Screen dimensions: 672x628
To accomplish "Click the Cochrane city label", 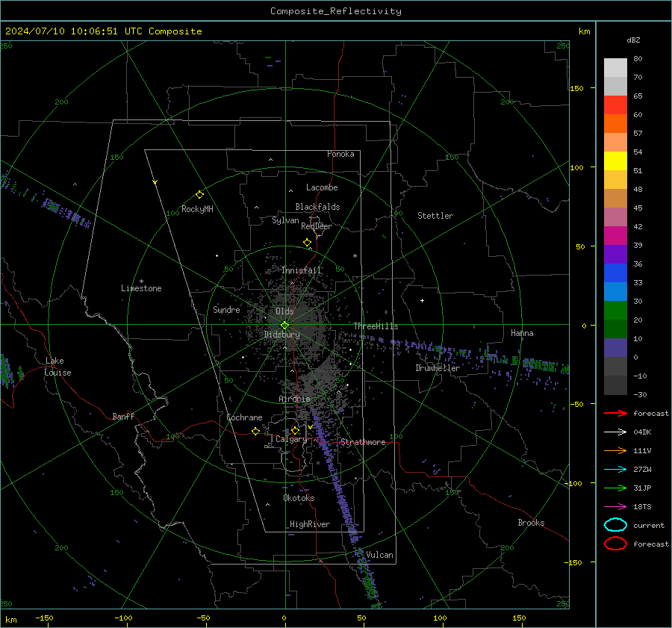I will (244, 417).
